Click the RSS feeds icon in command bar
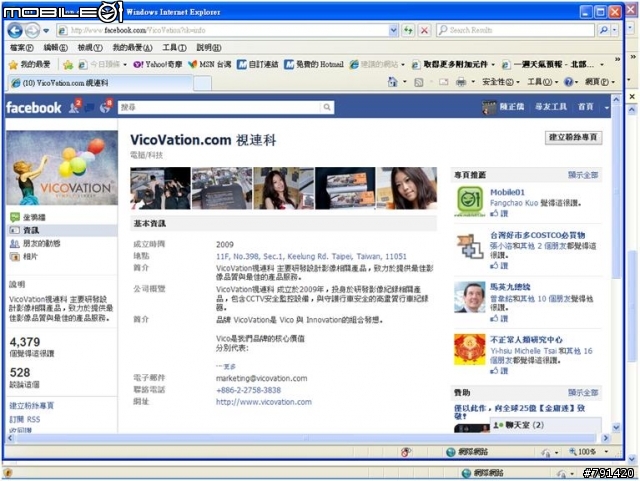 (419, 82)
